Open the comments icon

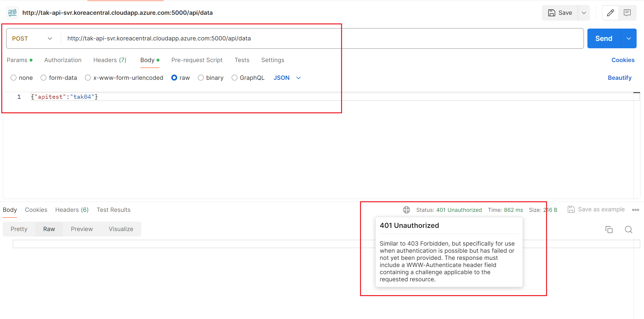(x=627, y=13)
